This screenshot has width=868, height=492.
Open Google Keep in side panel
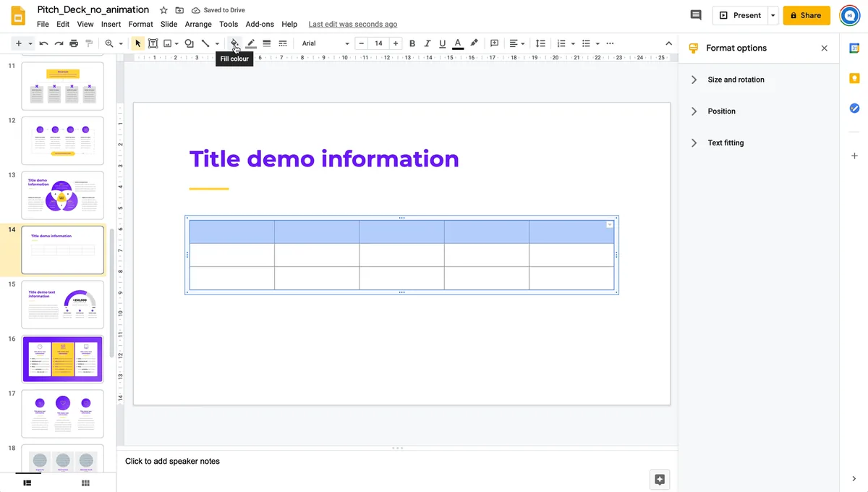point(854,78)
